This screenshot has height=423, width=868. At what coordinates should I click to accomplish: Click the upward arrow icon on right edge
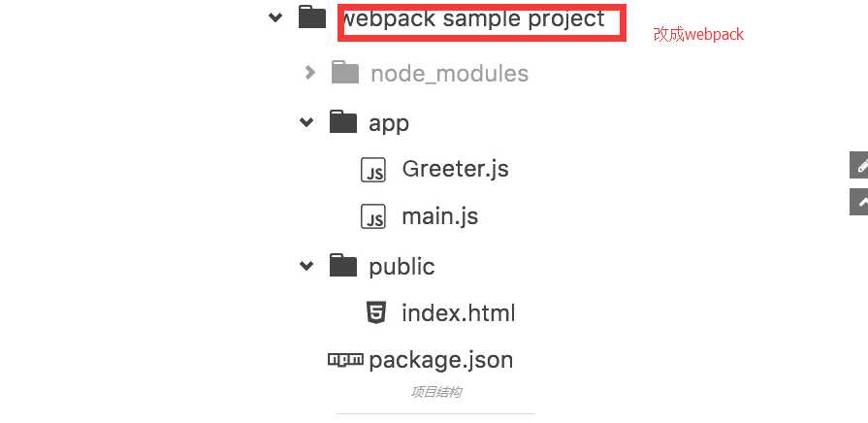click(859, 202)
